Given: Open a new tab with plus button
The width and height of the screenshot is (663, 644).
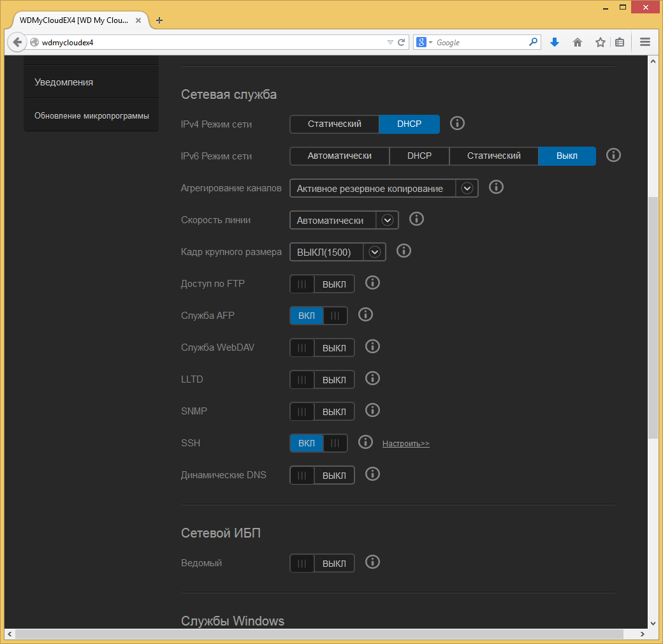Looking at the screenshot, I should point(159,20).
